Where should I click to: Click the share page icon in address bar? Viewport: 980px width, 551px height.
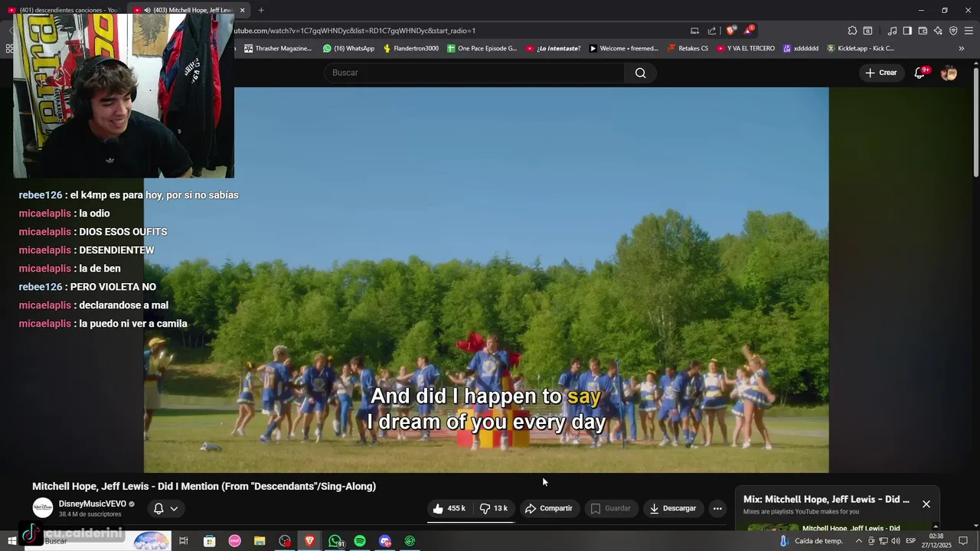pos(712,31)
